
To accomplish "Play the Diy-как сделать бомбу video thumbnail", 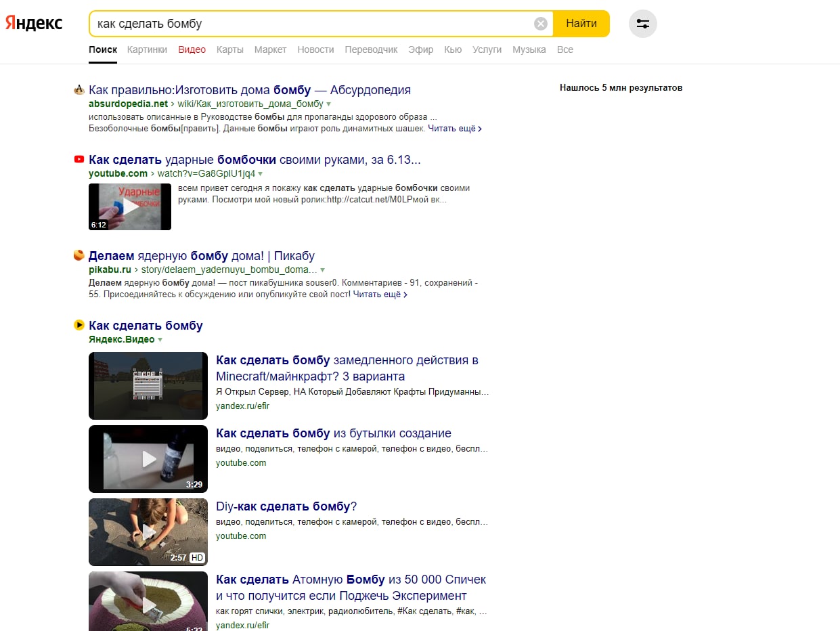I will point(148,532).
